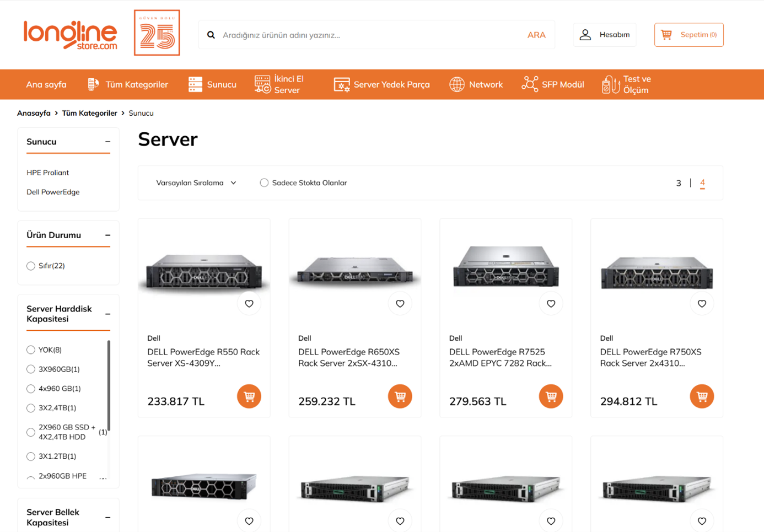Select the YOK(8) harddisk option
Viewport: 764px width, 532px height.
pyautogui.click(x=31, y=350)
